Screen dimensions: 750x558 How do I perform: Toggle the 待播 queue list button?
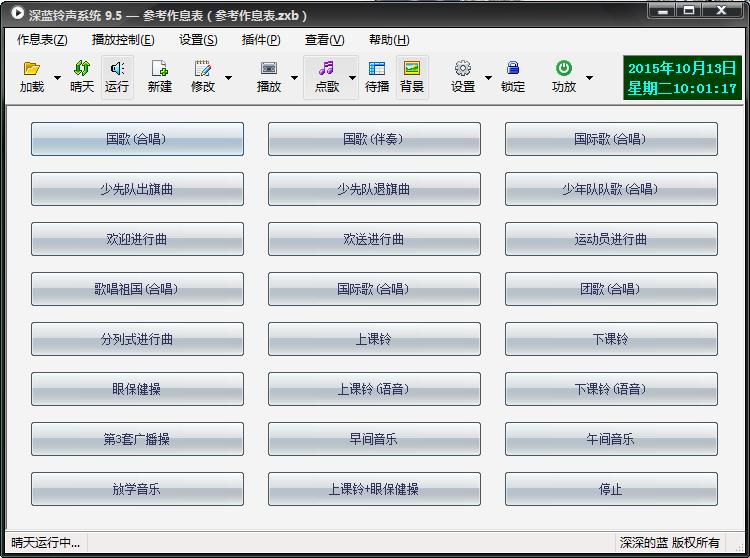click(377, 69)
